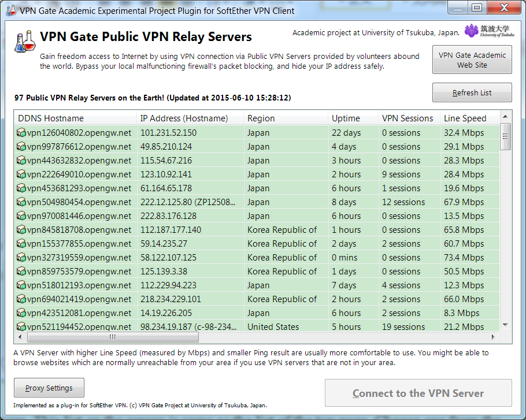This screenshot has height=420, width=526.
Task: Click the server icon for vpn521194452.opengw.net
Action: pyautogui.click(x=21, y=326)
